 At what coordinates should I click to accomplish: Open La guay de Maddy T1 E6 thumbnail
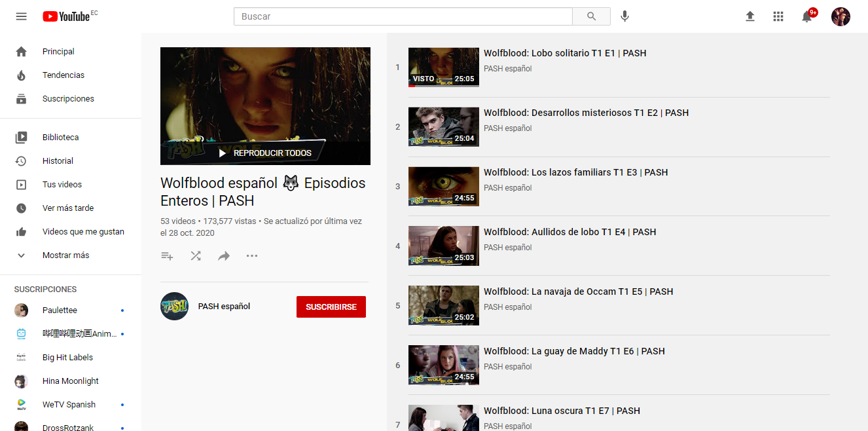[444, 365]
